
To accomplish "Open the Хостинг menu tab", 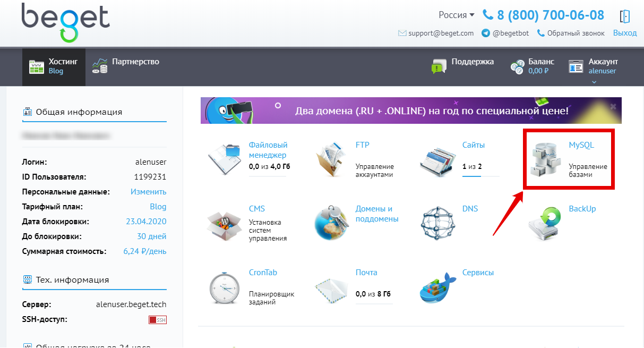I will 54,67.
